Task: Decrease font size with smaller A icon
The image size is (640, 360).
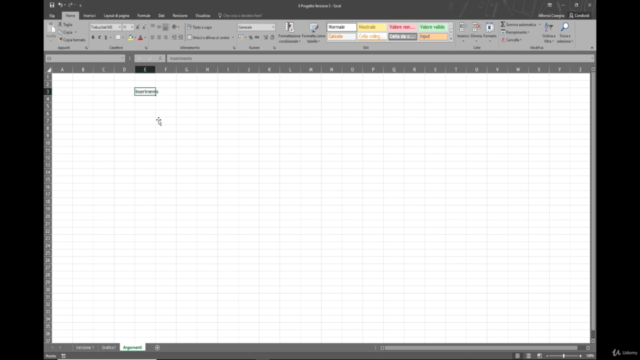Action: [144, 27]
